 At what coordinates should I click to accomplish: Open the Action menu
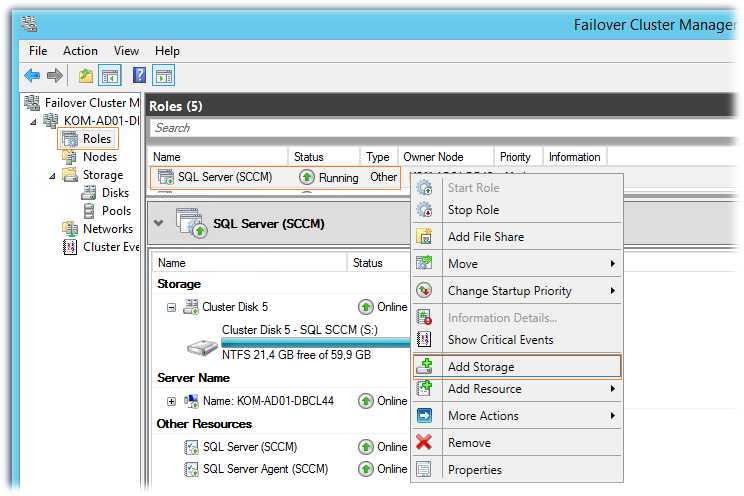(x=80, y=51)
